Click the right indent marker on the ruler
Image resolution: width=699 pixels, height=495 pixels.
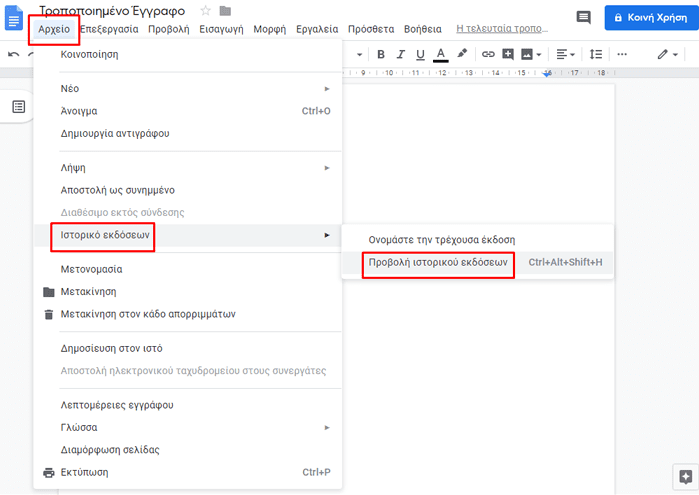tap(547, 74)
